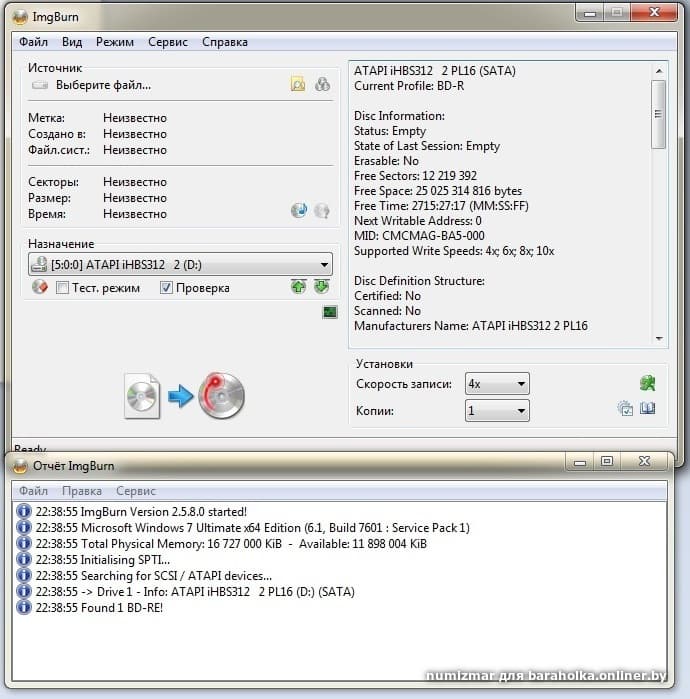Click the erase disc icon beside Тест. режим
Screen dimensions: 690x699
(40, 287)
